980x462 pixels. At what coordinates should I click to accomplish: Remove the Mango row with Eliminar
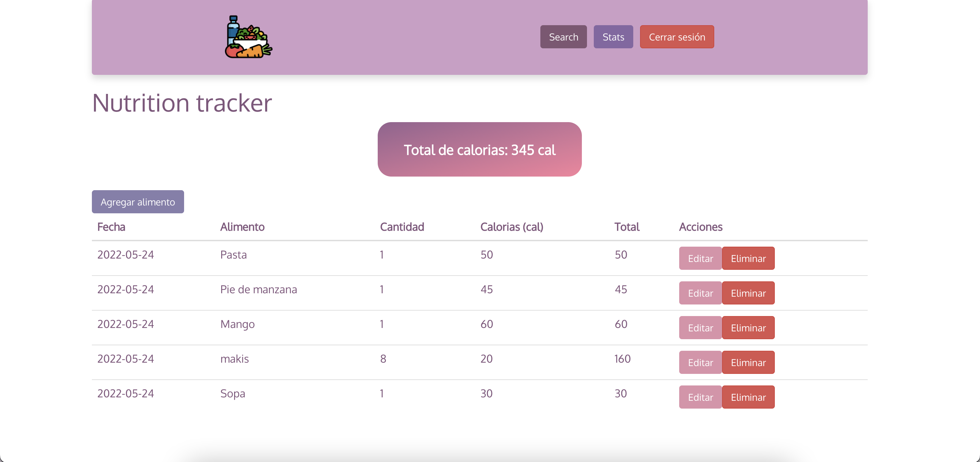(x=748, y=328)
